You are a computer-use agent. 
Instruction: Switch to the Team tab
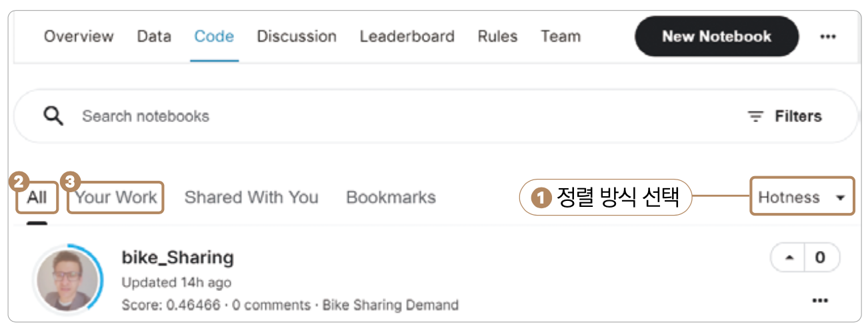click(x=561, y=36)
